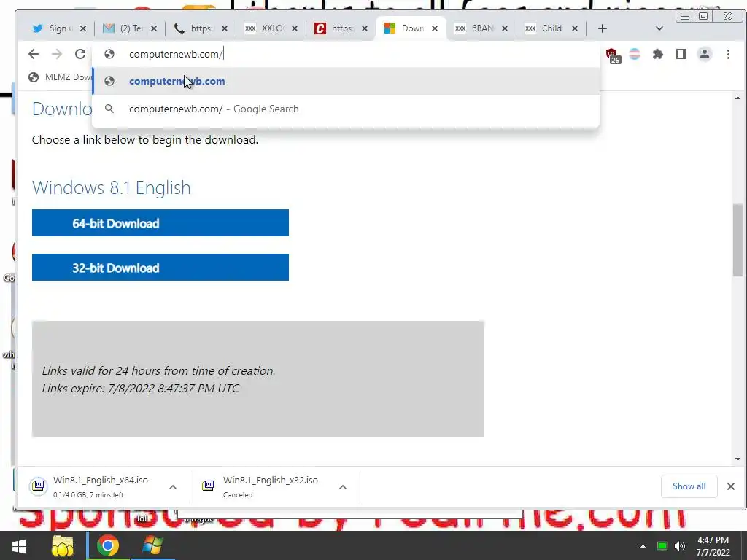Toggle the Chrome side panel icon
The width and height of the screenshot is (747, 560).
(x=681, y=54)
